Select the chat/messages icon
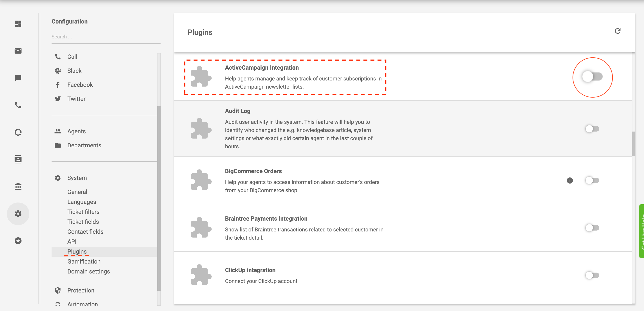The width and height of the screenshot is (644, 311). (18, 78)
